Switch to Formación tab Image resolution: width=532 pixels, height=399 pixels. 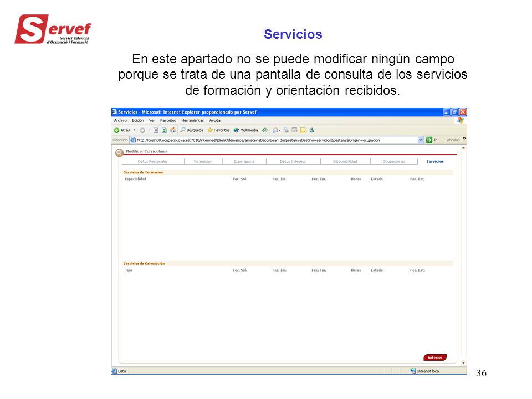[x=203, y=161]
